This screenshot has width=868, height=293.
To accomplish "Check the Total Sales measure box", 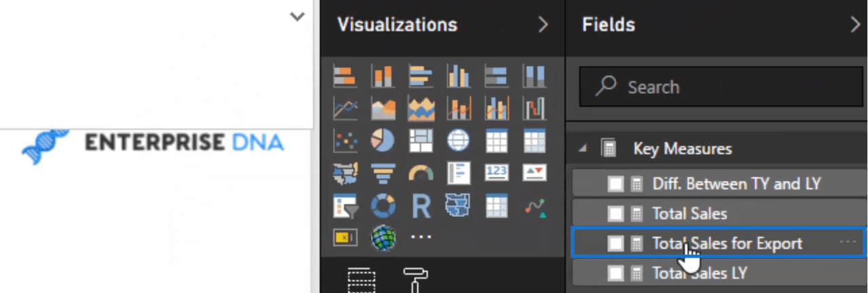I will (616, 213).
